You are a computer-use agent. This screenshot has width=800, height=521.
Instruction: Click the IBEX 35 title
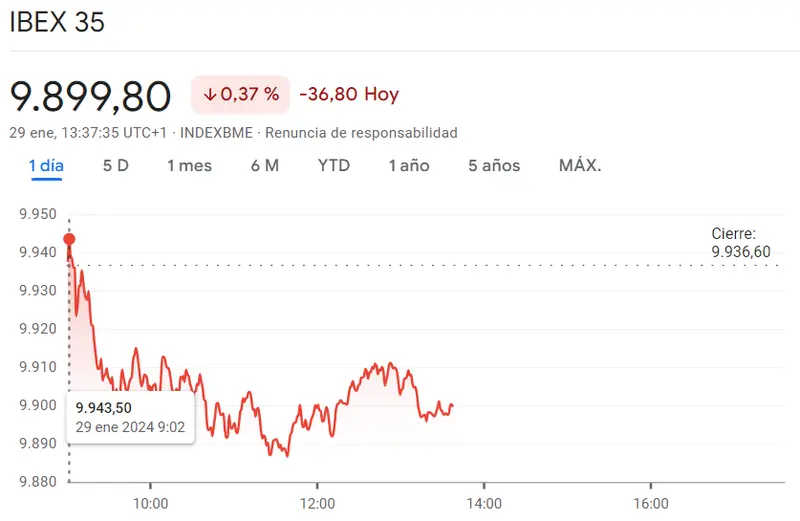click(57, 22)
